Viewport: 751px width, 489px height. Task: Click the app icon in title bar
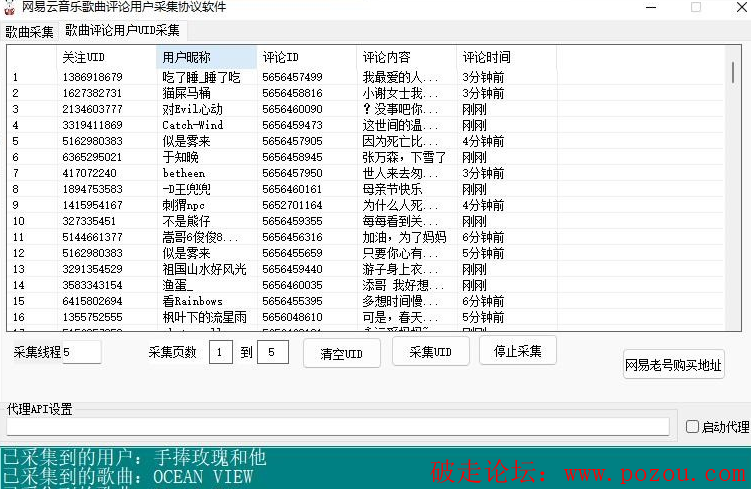click(x=10, y=8)
